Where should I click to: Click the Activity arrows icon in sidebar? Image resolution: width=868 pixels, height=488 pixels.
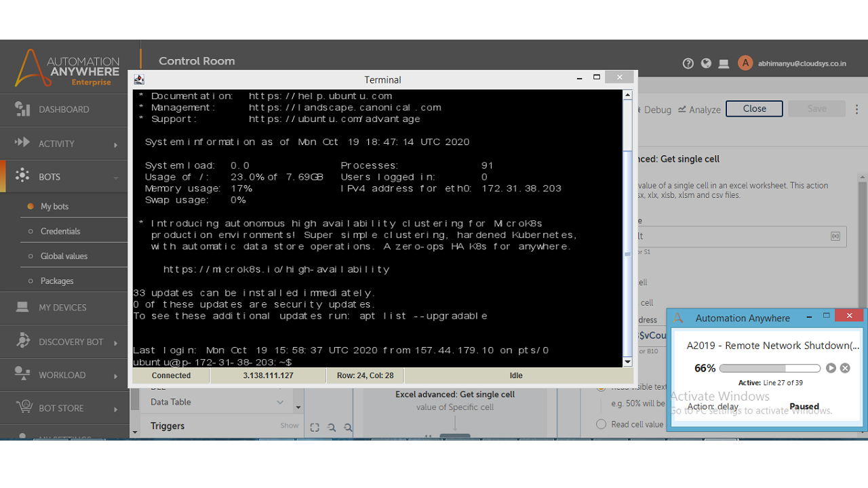click(22, 142)
